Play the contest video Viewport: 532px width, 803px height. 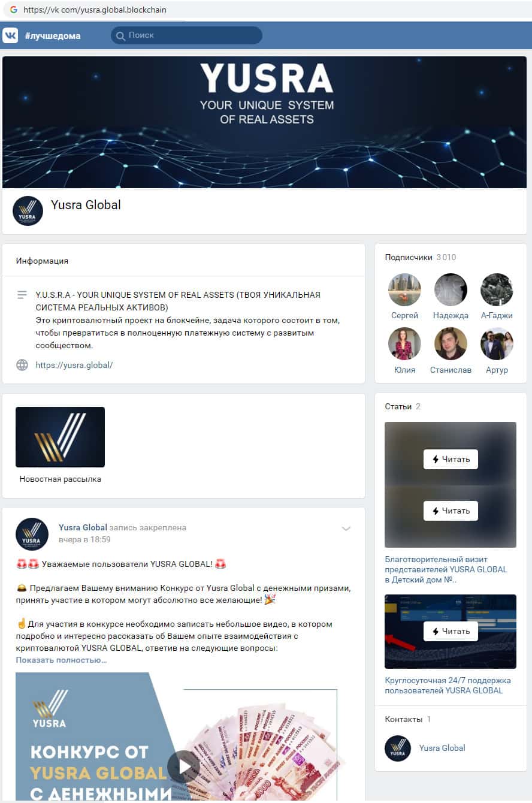click(x=183, y=766)
